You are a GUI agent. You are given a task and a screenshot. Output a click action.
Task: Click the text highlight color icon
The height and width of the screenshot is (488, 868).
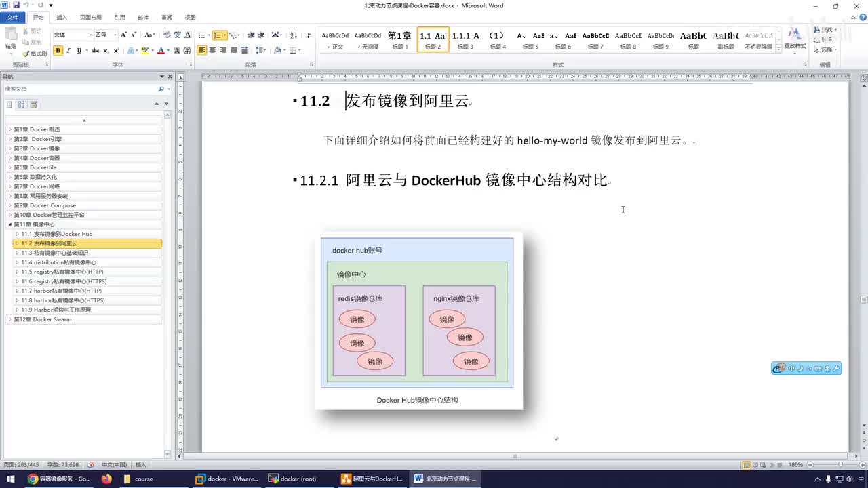point(144,50)
